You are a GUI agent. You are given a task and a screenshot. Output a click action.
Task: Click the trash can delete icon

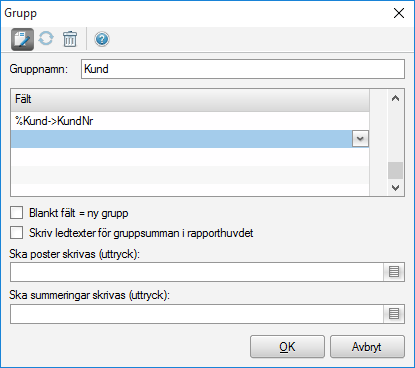pyautogui.click(x=70, y=39)
